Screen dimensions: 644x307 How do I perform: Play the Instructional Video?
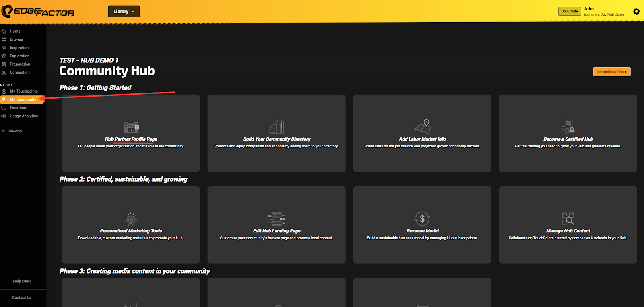click(x=612, y=72)
